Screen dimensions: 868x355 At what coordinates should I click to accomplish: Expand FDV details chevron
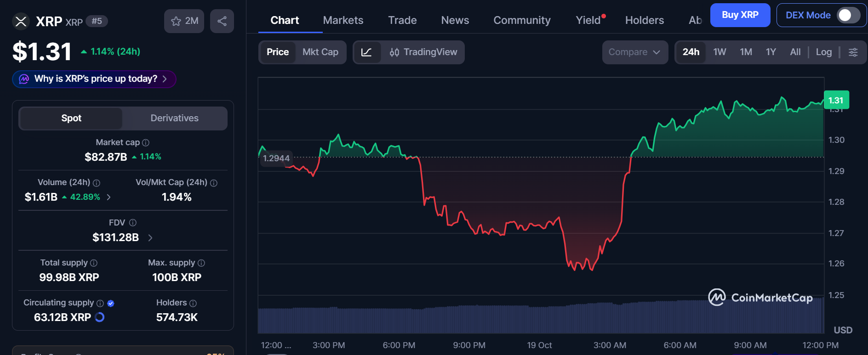pyautogui.click(x=150, y=238)
